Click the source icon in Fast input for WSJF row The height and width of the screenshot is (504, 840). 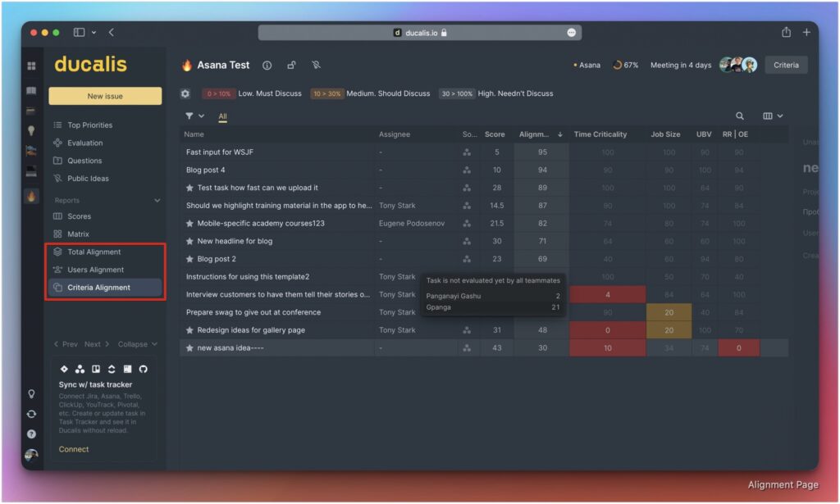467,152
